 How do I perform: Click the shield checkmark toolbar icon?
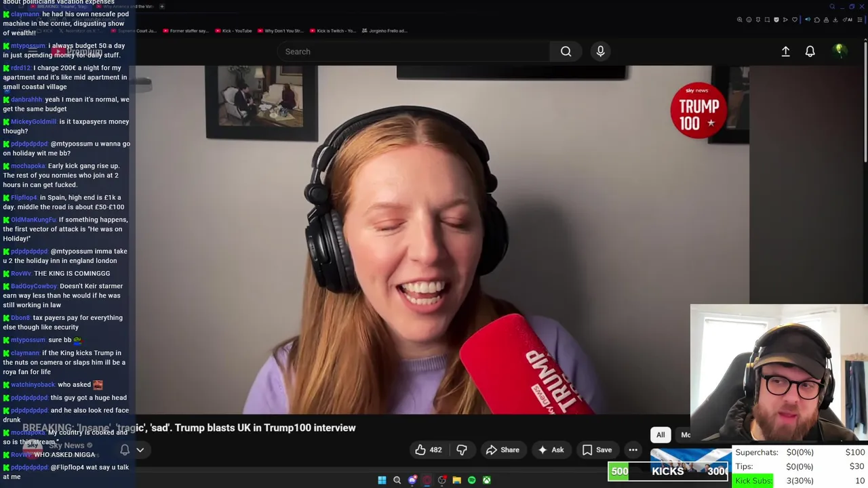point(776,20)
